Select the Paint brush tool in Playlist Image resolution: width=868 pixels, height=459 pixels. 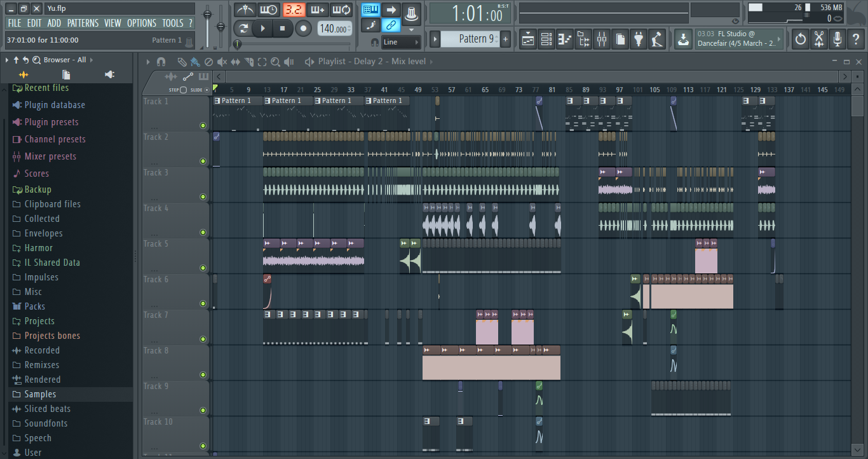coord(195,62)
